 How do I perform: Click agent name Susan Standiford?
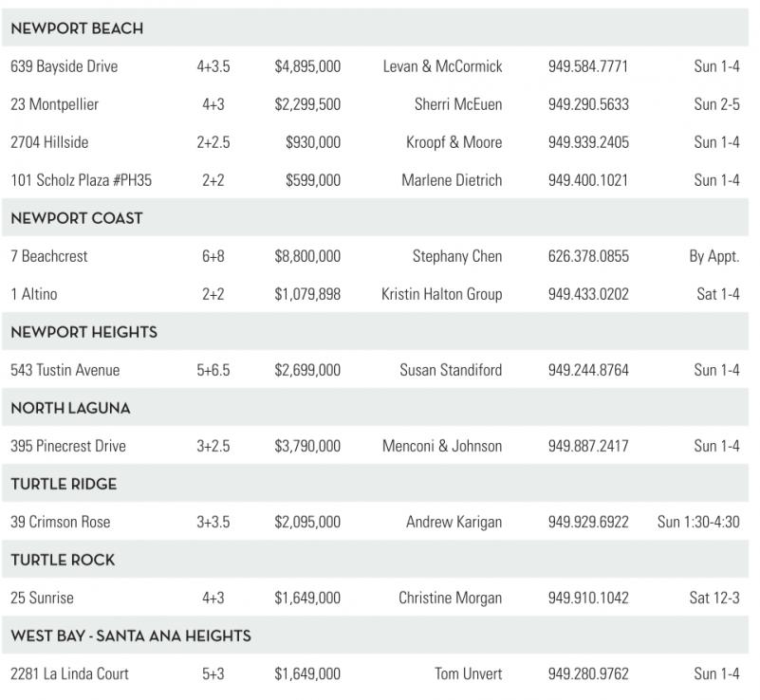451,370
